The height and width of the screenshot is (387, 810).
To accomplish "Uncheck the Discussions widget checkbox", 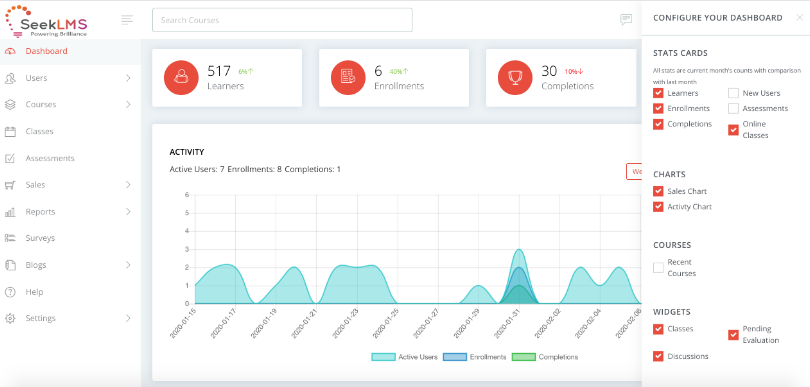I will click(x=658, y=357).
